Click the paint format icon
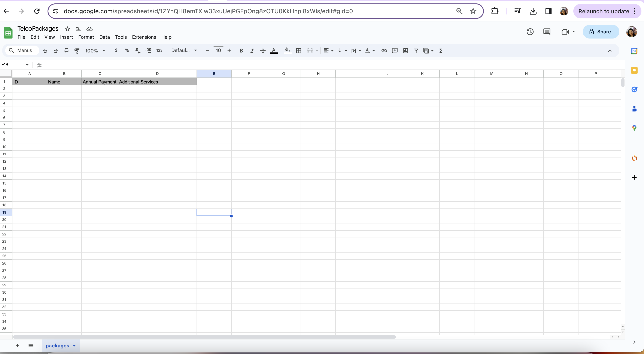This screenshot has width=644, height=354. 77,51
